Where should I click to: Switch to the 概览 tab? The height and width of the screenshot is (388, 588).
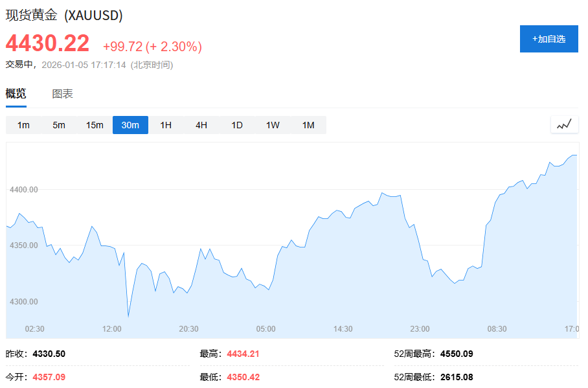point(16,94)
